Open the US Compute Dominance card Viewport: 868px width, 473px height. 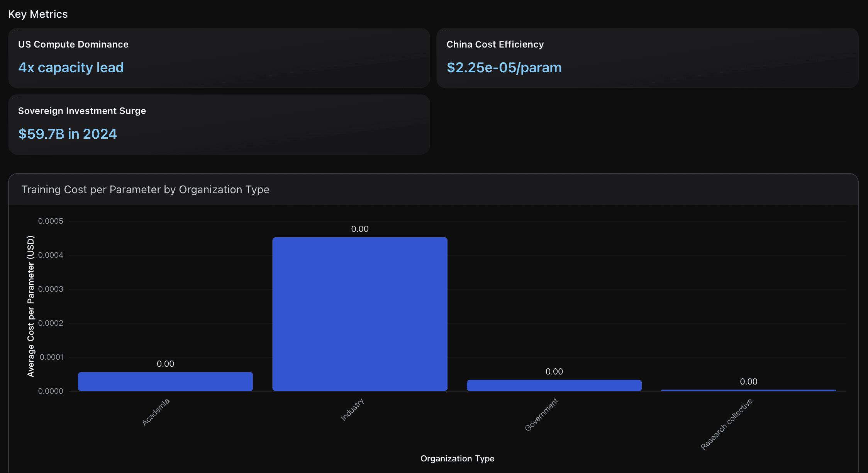[x=219, y=58]
